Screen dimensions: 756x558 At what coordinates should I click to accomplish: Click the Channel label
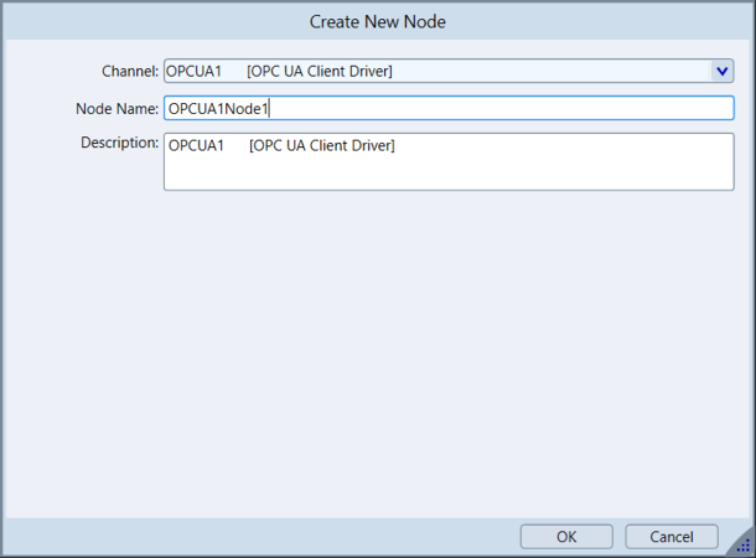130,71
